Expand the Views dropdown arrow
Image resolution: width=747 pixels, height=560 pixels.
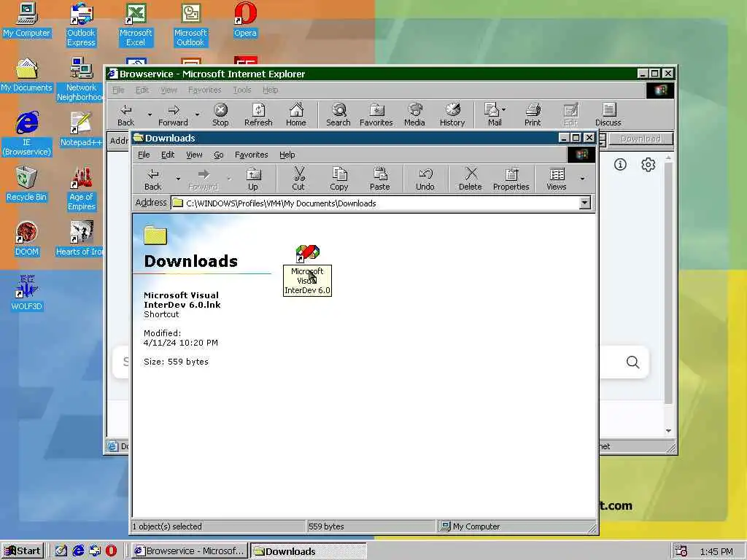[x=582, y=179]
